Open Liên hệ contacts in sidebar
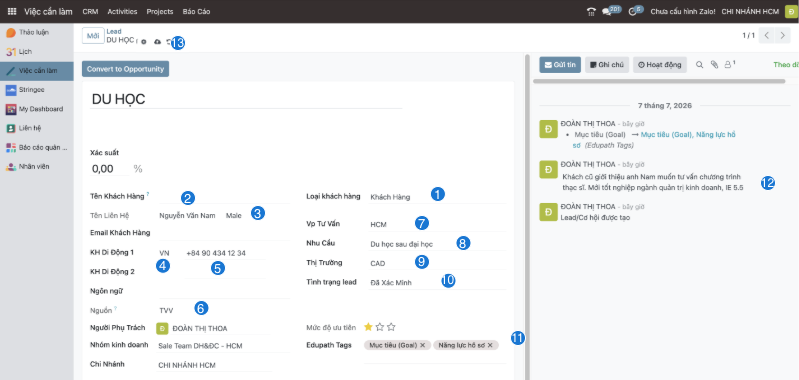This screenshot has width=799, height=380. tap(37, 128)
